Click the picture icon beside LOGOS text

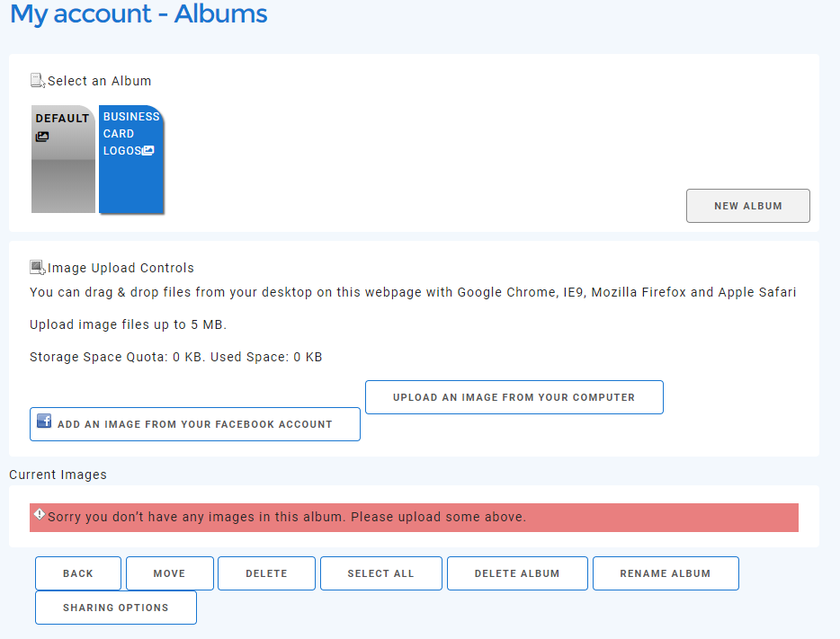(148, 151)
